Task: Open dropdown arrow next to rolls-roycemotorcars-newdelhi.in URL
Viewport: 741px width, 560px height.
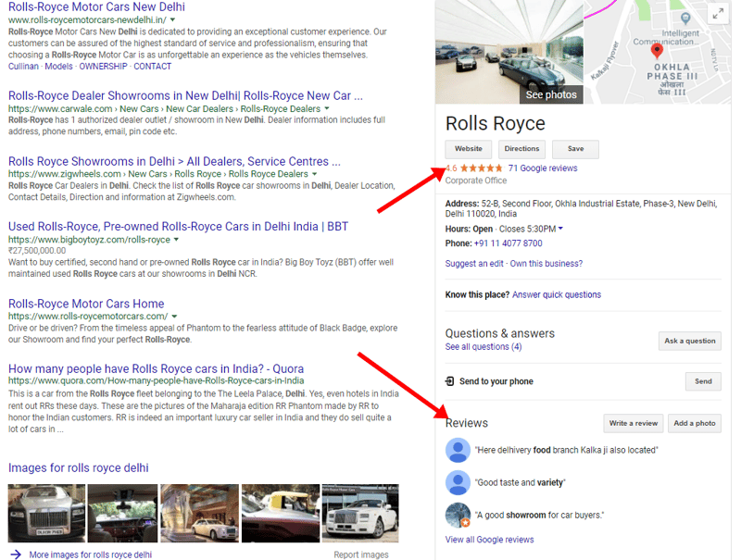Action: click(172, 19)
